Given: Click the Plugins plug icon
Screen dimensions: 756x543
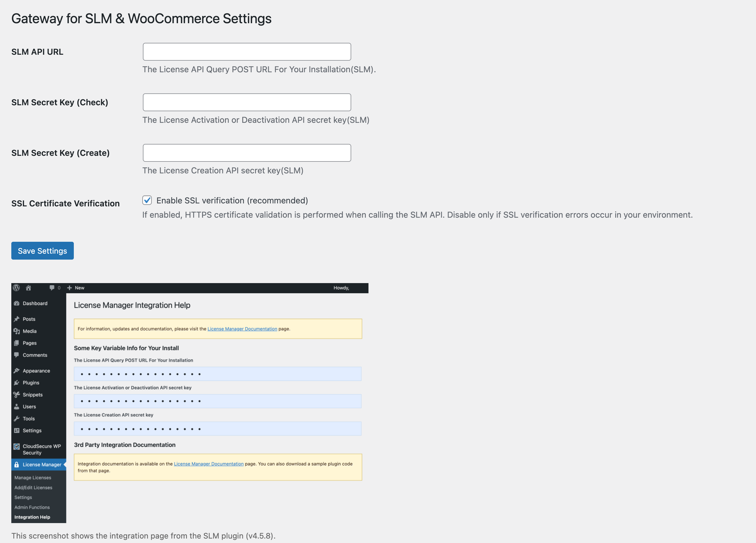Looking at the screenshot, I should point(17,383).
